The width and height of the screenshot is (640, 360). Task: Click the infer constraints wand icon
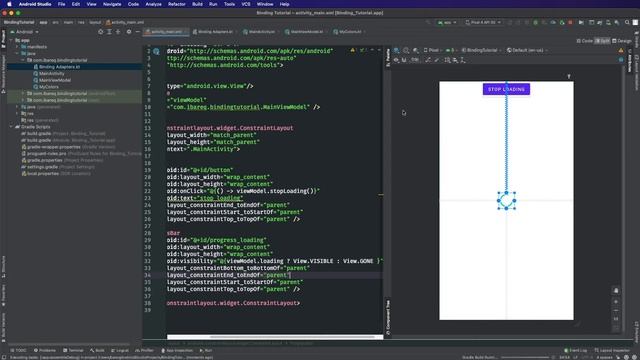coord(437,60)
